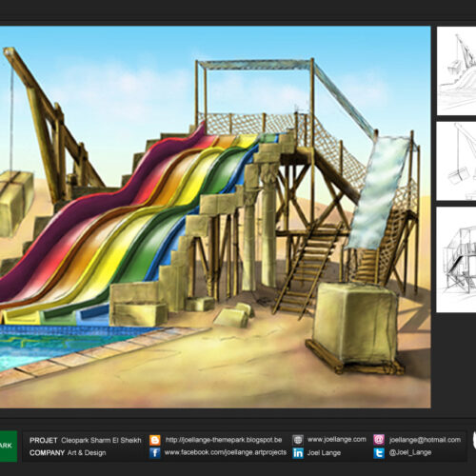
Task: Click the 'PROJET' label
Action: pyautogui.click(x=44, y=441)
